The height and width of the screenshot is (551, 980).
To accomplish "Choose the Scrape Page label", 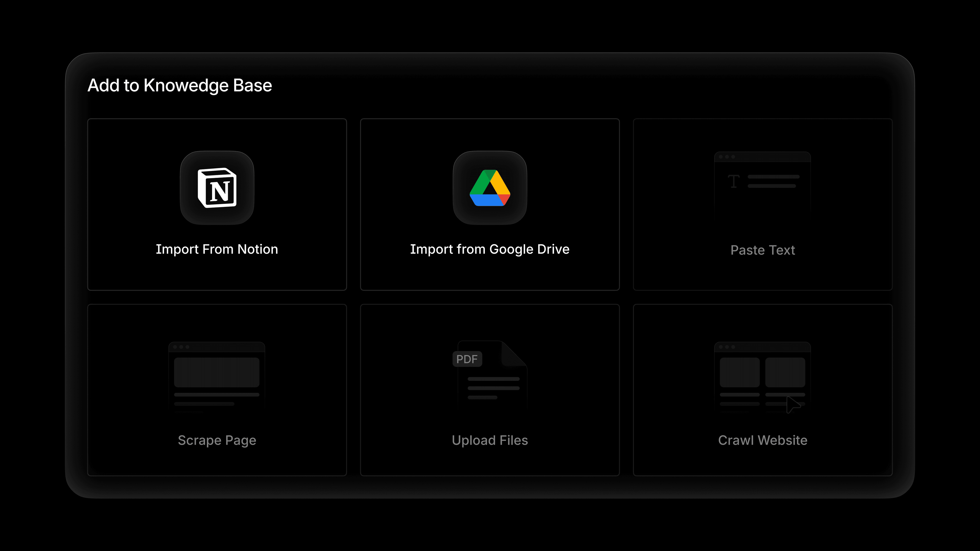I will pyautogui.click(x=217, y=440).
